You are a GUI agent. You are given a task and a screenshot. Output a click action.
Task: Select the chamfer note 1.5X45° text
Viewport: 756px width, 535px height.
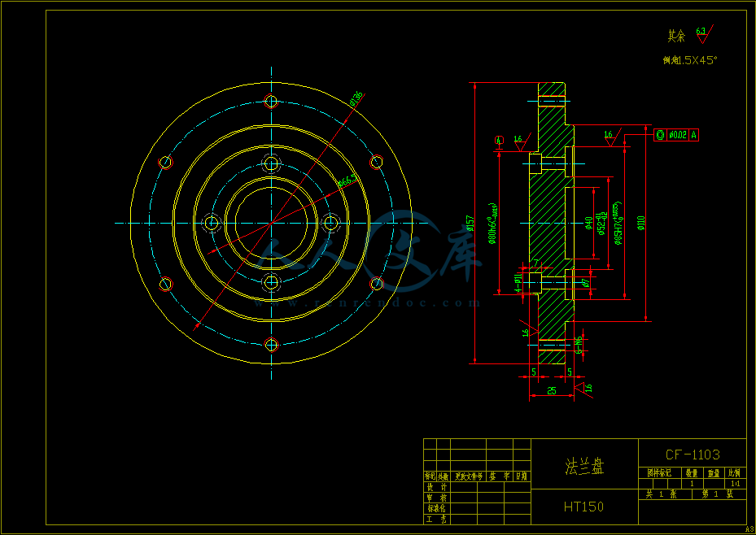[x=690, y=60]
